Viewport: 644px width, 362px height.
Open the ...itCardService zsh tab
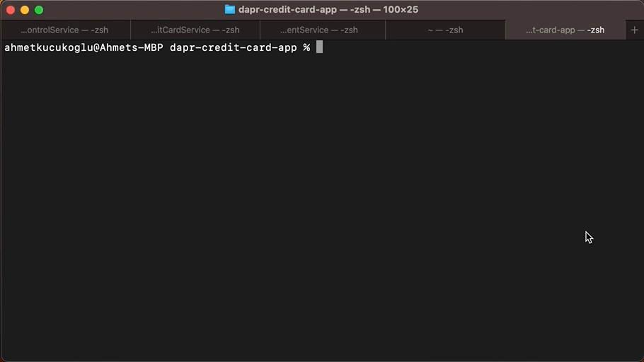(x=195, y=30)
